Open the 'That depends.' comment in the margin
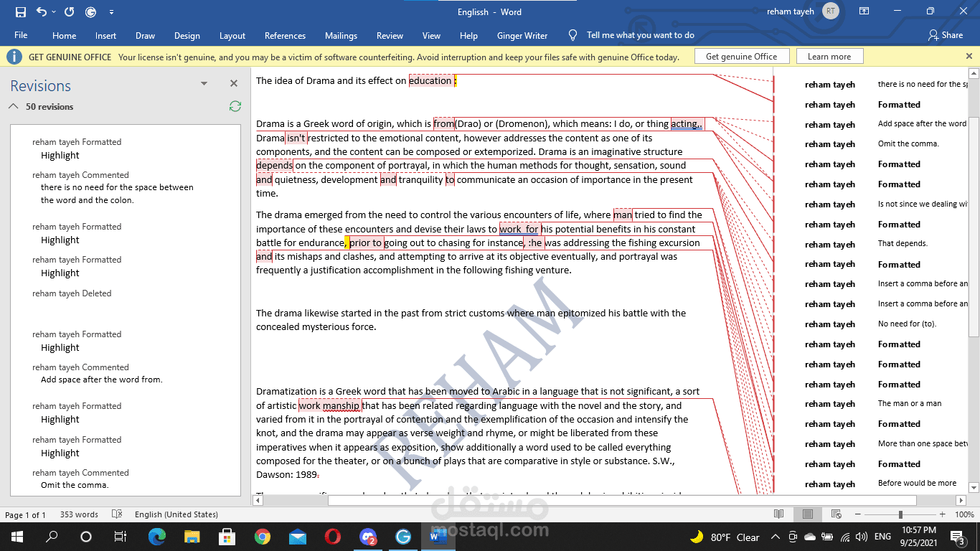This screenshot has width=980, height=551. point(903,243)
